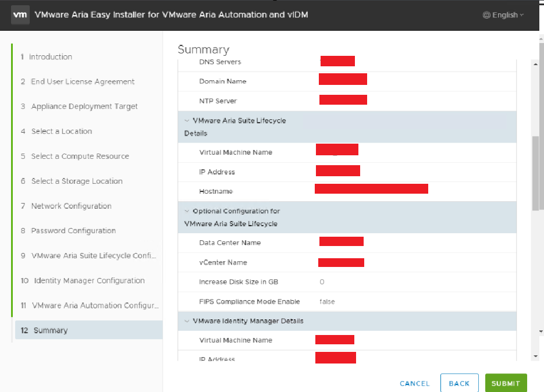The image size is (544, 392).
Task: Click IP Address under Lifecycle Details
Action: [x=217, y=172]
